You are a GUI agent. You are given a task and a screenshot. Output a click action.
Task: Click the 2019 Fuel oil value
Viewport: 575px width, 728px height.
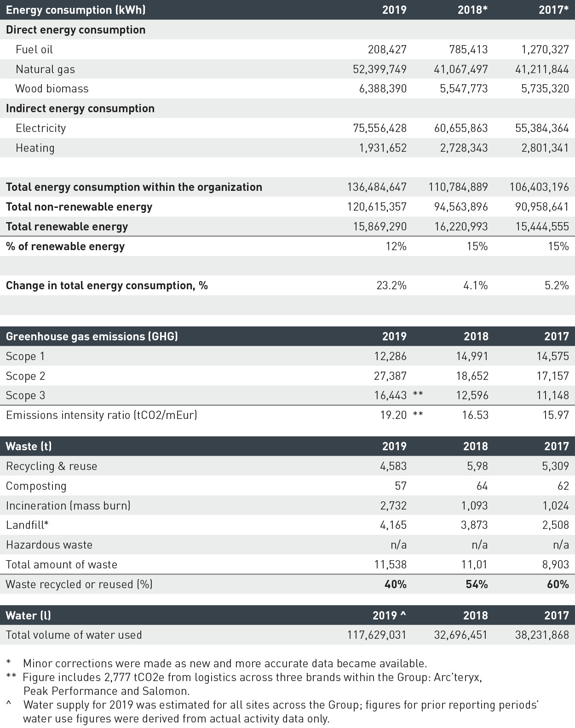pos(387,49)
